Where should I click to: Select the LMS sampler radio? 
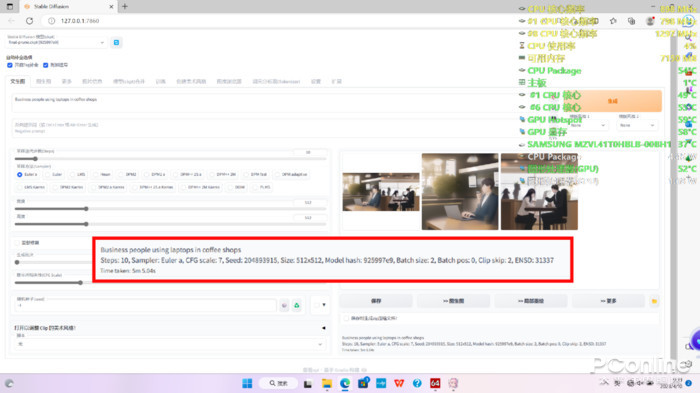point(71,175)
